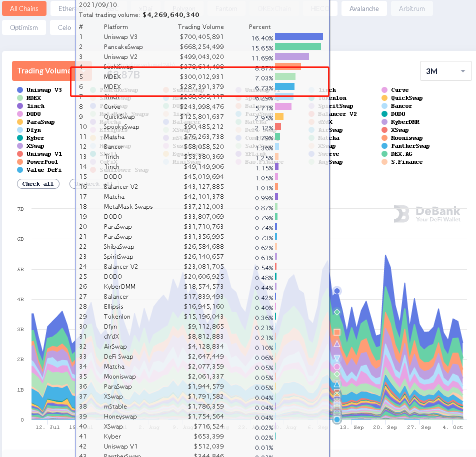Image resolution: width=476 pixels, height=457 pixels.
Task: Toggle DEX.AG legend entry
Action: pyautogui.click(x=397, y=154)
